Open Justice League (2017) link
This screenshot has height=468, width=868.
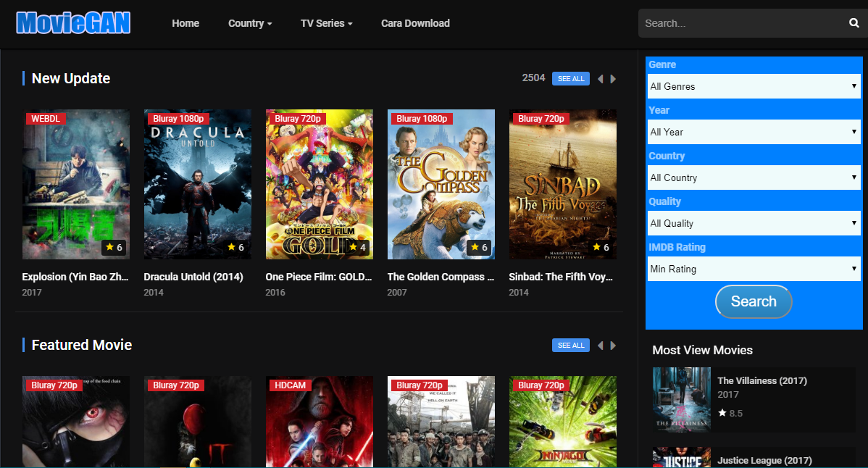[x=764, y=460]
